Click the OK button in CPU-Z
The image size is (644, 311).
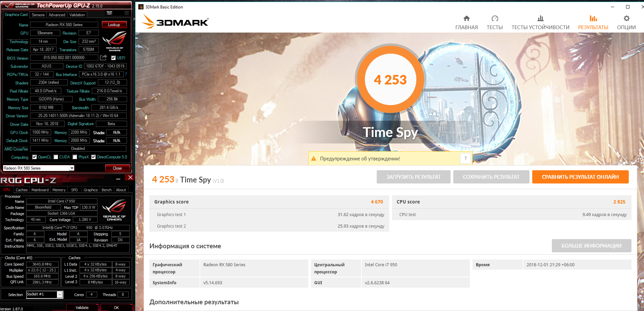pos(116,308)
